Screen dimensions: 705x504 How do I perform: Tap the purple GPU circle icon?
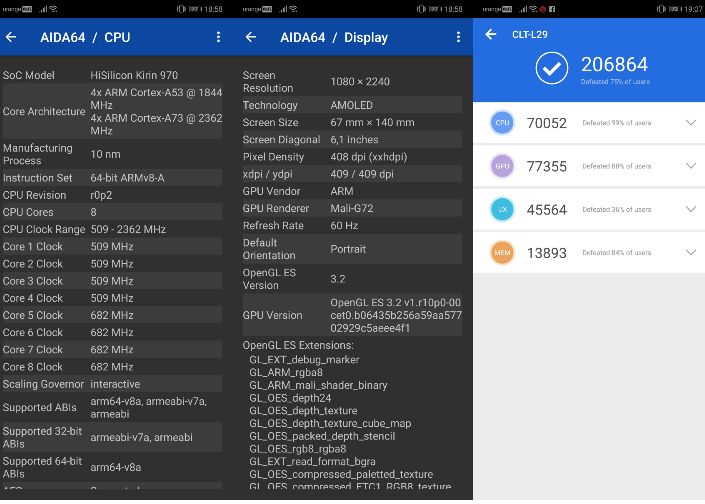[x=502, y=166]
